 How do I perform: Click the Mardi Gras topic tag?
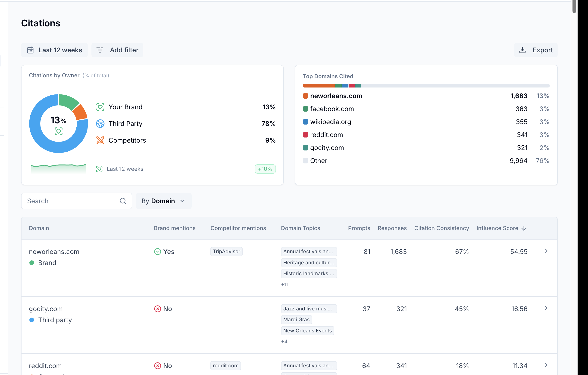[297, 319]
